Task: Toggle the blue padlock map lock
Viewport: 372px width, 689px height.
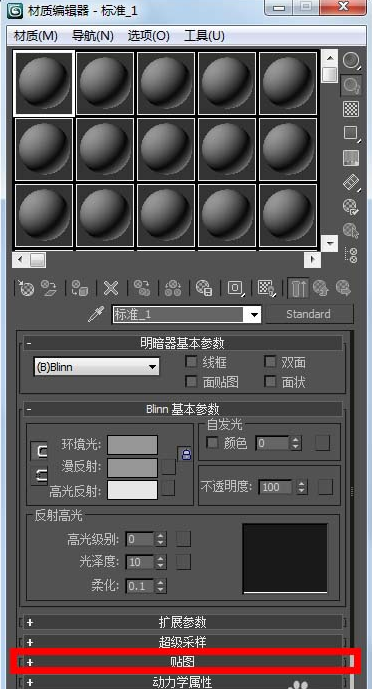Action: pyautogui.click(x=186, y=453)
